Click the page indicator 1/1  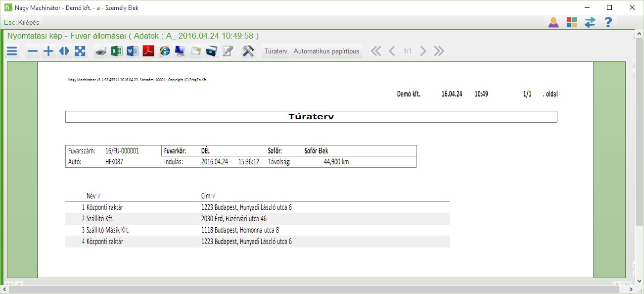click(408, 51)
